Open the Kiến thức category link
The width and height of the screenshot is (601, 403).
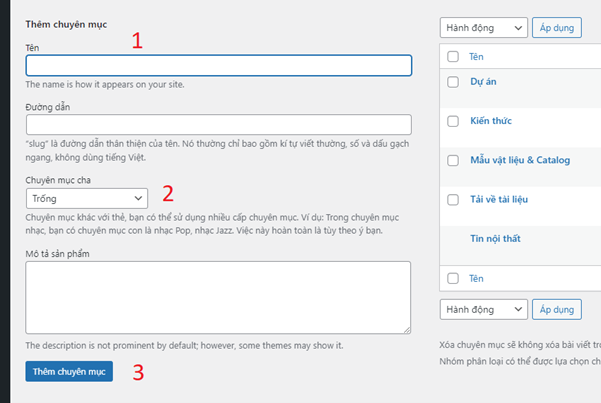pos(493,121)
